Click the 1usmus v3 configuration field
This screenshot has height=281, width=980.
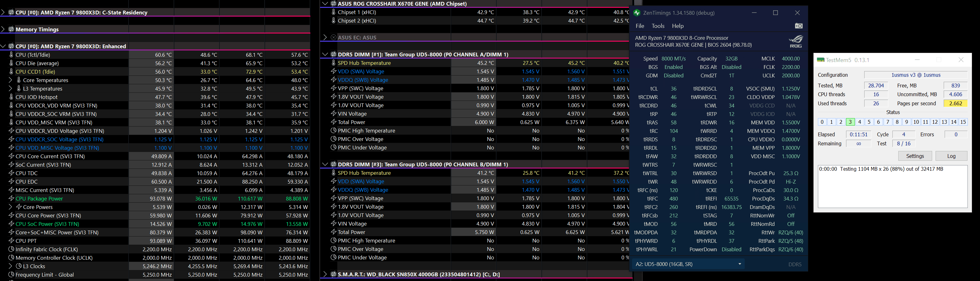tap(915, 75)
